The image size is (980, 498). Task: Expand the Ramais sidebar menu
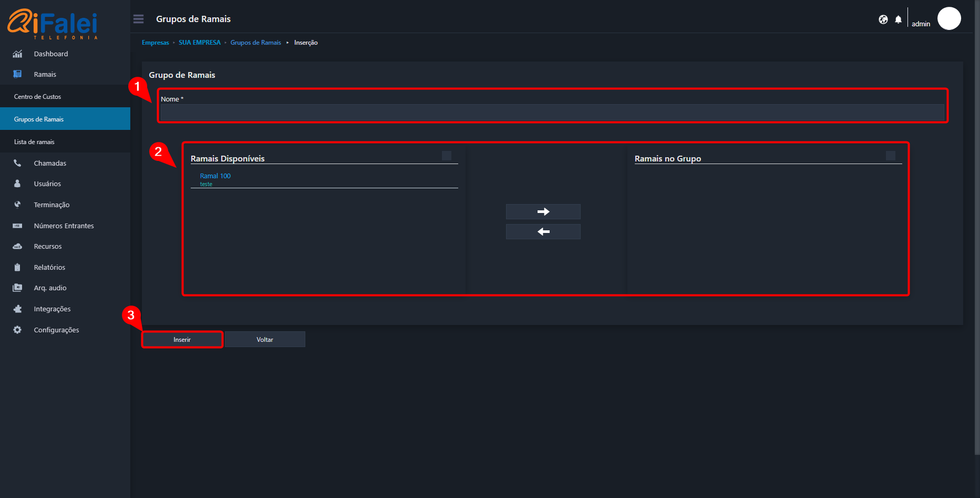coord(45,75)
